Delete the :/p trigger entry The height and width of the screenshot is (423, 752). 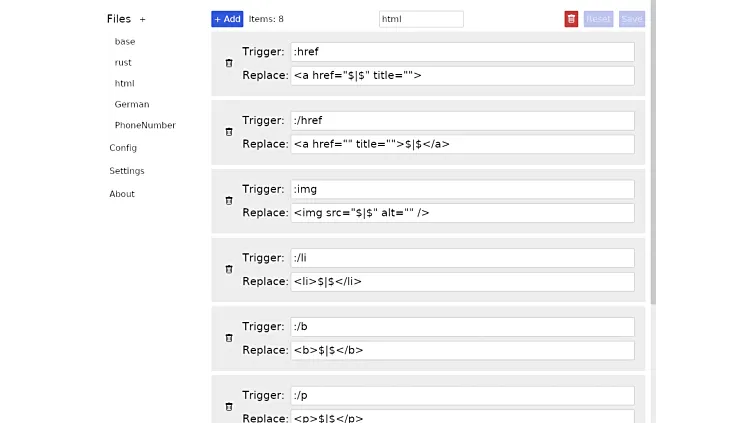point(229,407)
